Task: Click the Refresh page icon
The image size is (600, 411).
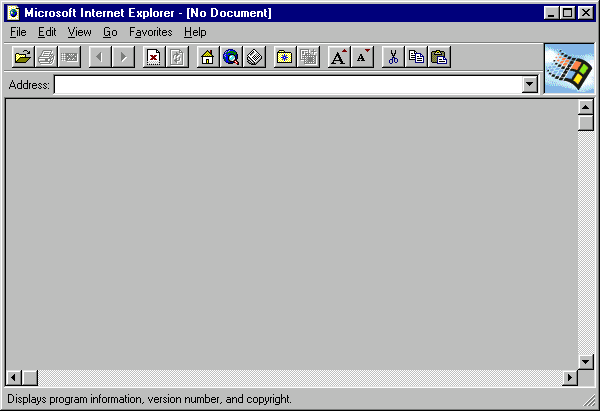Action: point(177,57)
